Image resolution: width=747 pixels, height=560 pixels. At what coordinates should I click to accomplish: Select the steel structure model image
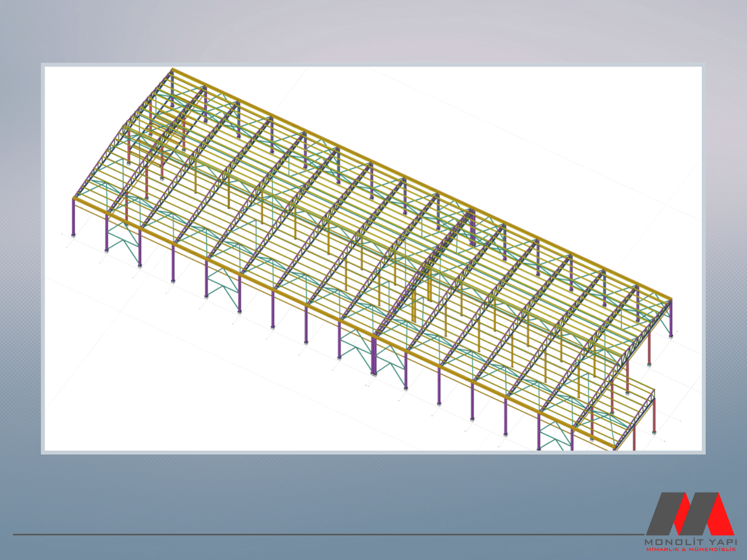pos(373,258)
